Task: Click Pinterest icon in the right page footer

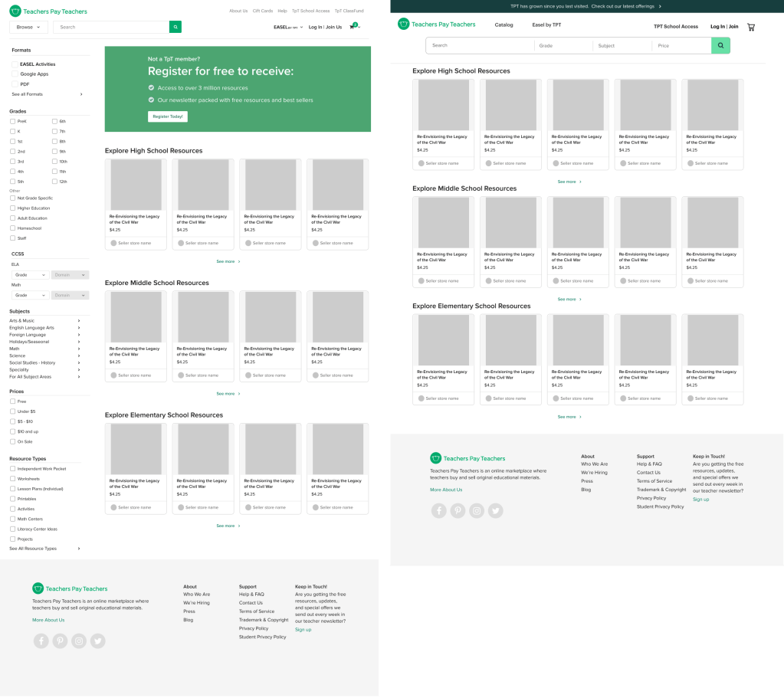Action: coord(458,511)
